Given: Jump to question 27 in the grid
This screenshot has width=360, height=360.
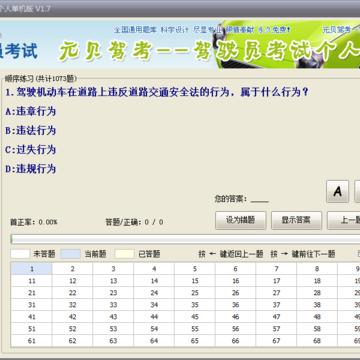Looking at the screenshot, I should point(276,293).
